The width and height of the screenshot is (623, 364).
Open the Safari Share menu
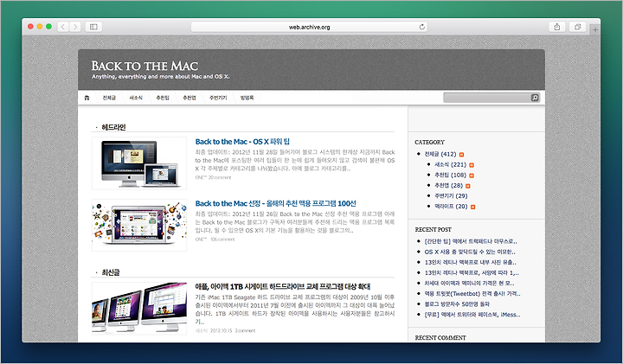coord(557,27)
